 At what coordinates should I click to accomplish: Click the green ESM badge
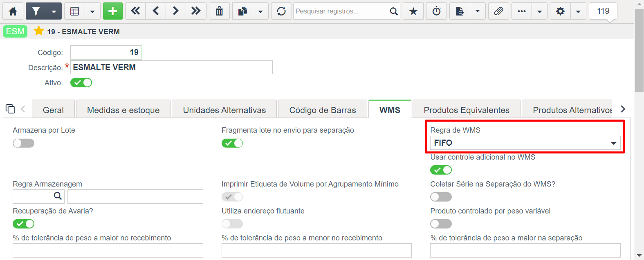15,31
